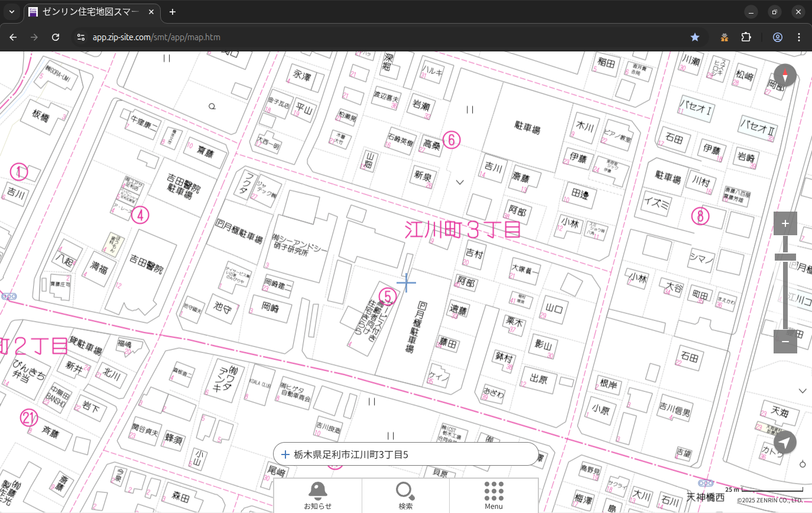Open the 検索 search tool
This screenshot has width=812, height=513.
[x=405, y=495]
